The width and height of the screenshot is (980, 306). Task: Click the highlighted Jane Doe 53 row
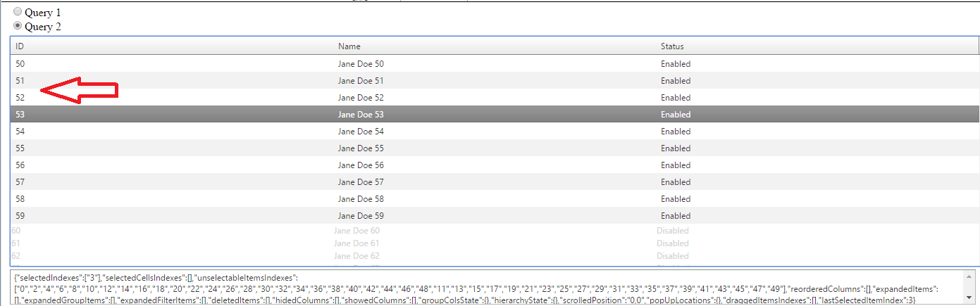click(x=361, y=115)
